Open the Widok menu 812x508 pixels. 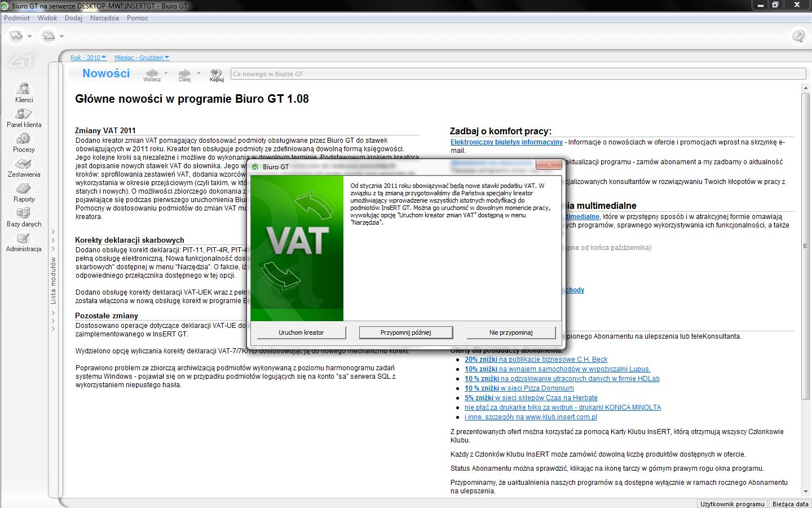47,18
